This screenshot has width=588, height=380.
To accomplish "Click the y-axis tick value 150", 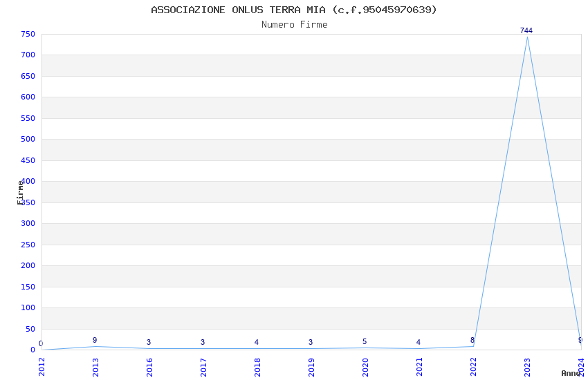I will (28, 287).
